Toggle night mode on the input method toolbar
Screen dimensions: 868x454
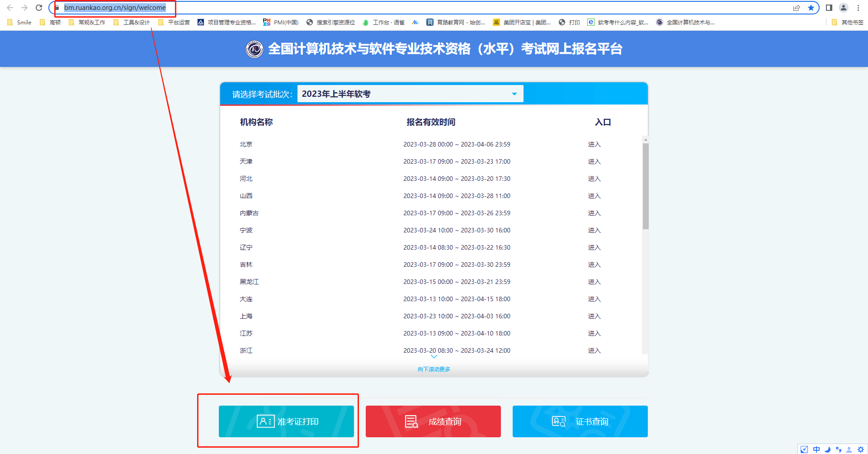(828, 449)
